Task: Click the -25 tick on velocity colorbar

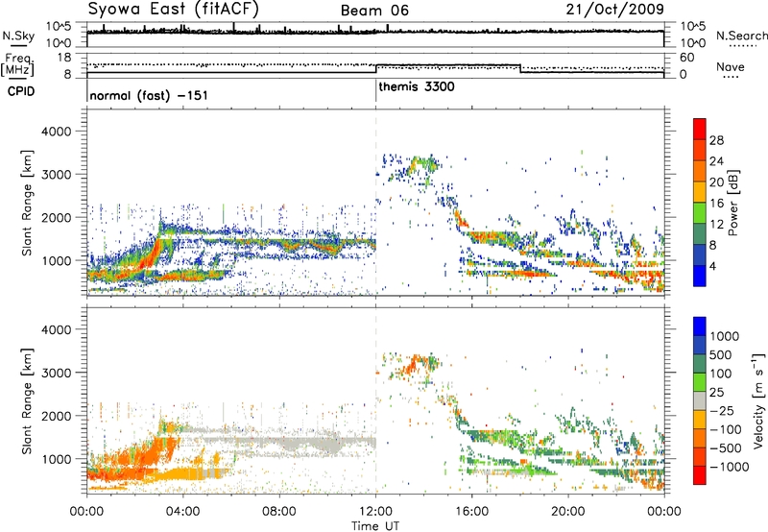Action: 724,410
